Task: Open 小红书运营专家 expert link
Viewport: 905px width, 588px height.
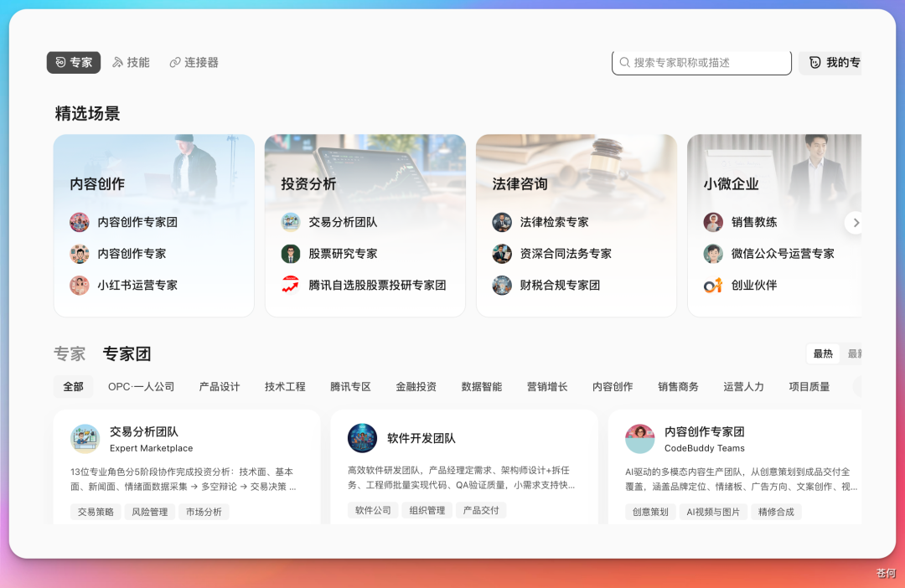Action: [x=137, y=285]
